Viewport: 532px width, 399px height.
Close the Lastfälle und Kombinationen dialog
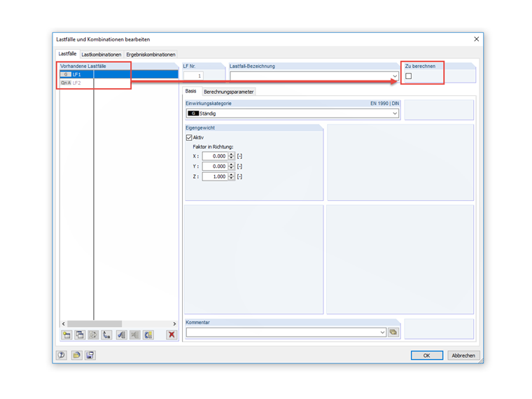coord(477,39)
